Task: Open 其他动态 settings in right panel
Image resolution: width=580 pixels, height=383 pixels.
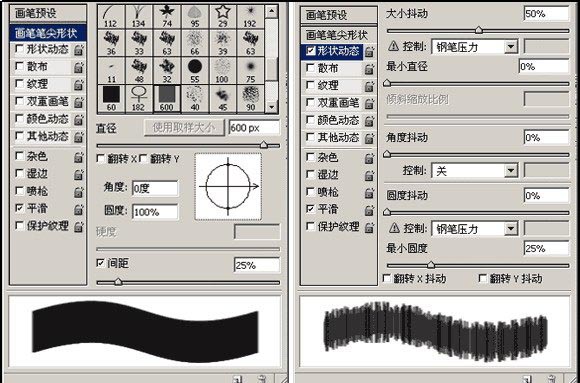Action: 338,138
